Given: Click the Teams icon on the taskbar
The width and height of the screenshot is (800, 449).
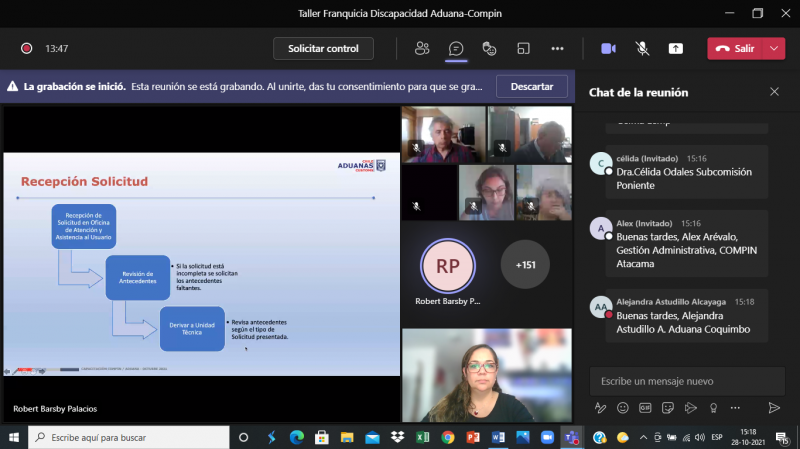Looking at the screenshot, I should click(x=572, y=437).
